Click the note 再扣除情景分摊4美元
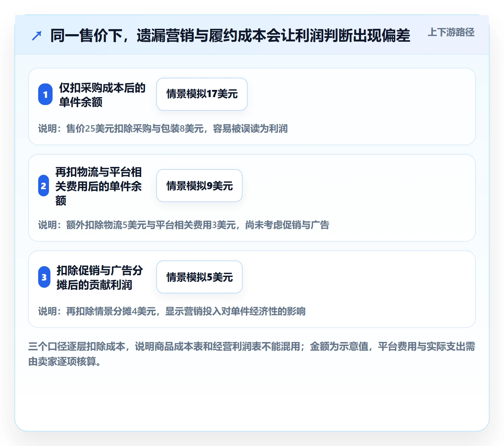 (x=111, y=311)
